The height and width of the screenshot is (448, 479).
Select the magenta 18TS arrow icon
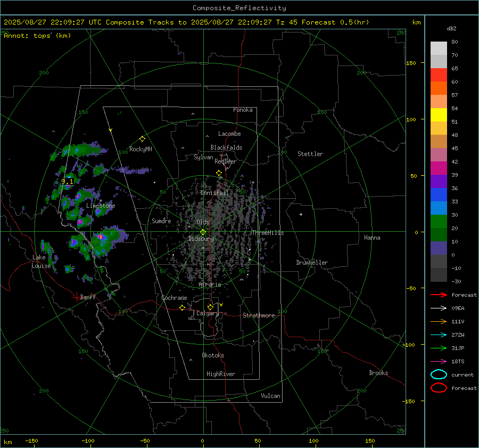(x=439, y=362)
